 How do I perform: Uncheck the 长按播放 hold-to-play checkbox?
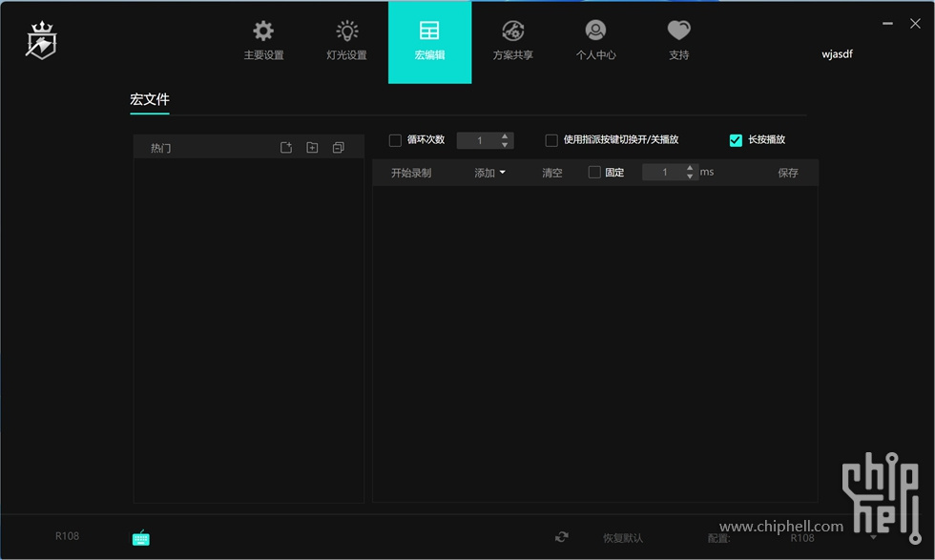[736, 140]
